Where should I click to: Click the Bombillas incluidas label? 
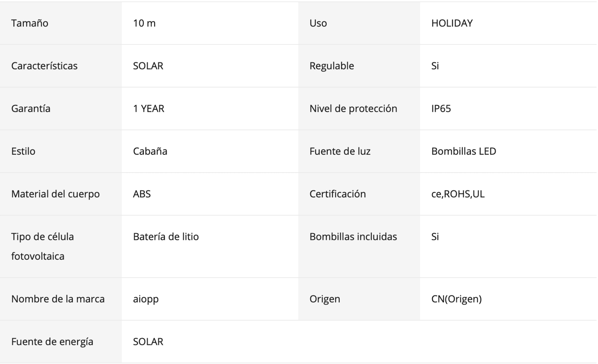(353, 237)
